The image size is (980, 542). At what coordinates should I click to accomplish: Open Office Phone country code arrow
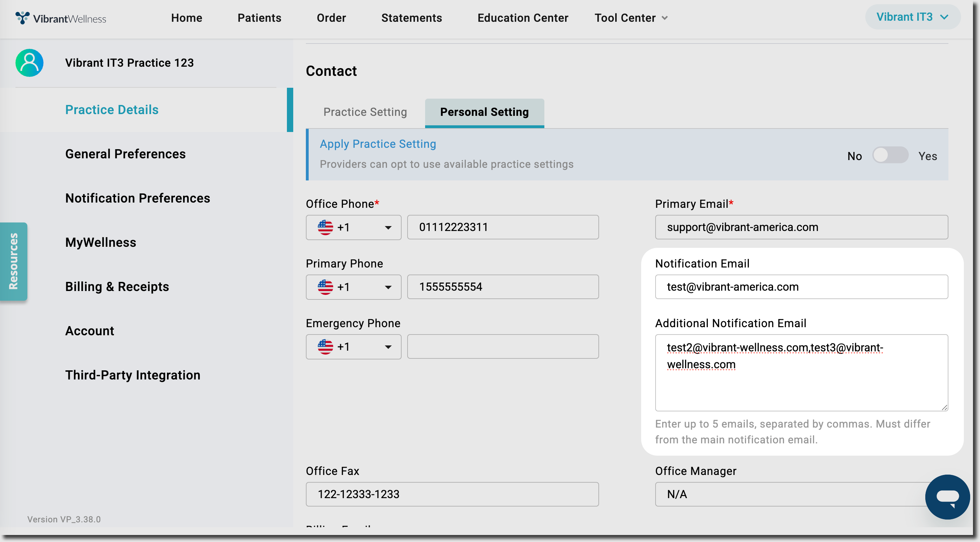[x=388, y=227]
